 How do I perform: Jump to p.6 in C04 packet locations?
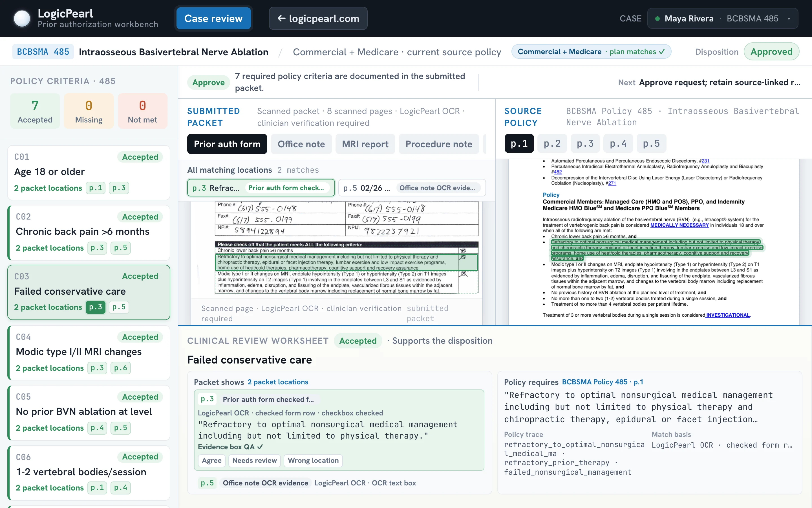click(x=120, y=368)
